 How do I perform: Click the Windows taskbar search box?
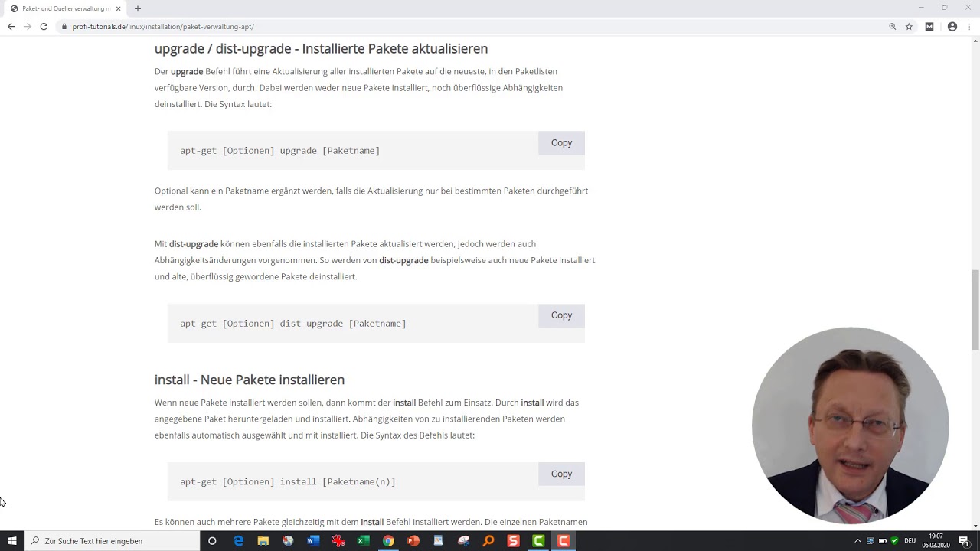pyautogui.click(x=113, y=540)
